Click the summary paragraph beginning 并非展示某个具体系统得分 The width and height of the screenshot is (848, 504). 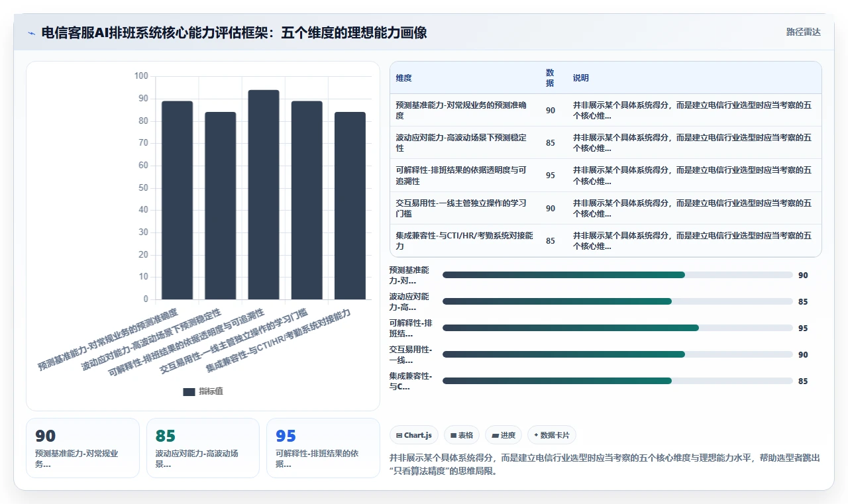[x=604, y=464]
